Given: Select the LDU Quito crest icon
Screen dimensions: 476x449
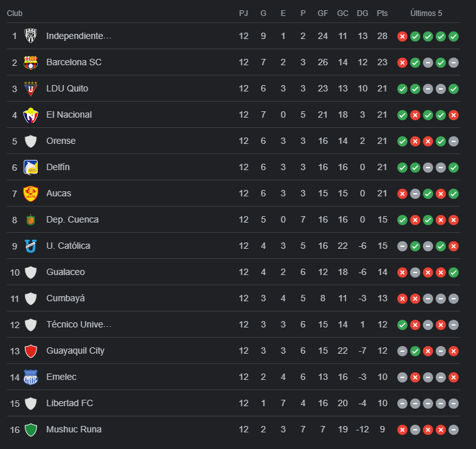Looking at the screenshot, I should [x=30, y=88].
